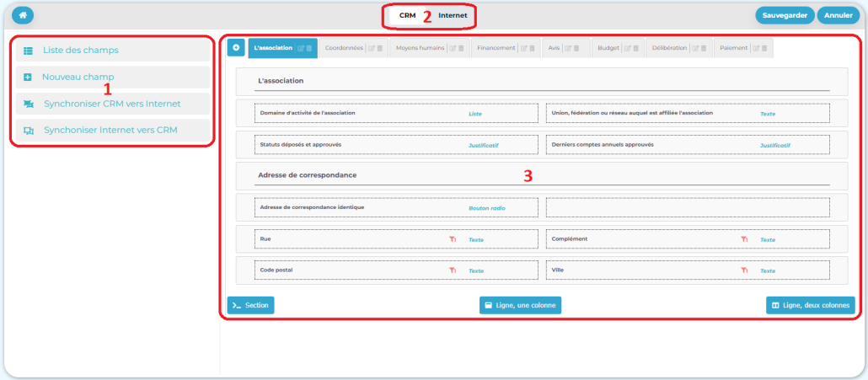Select the Moyens humains tab
The image size is (868, 380).
[419, 49]
